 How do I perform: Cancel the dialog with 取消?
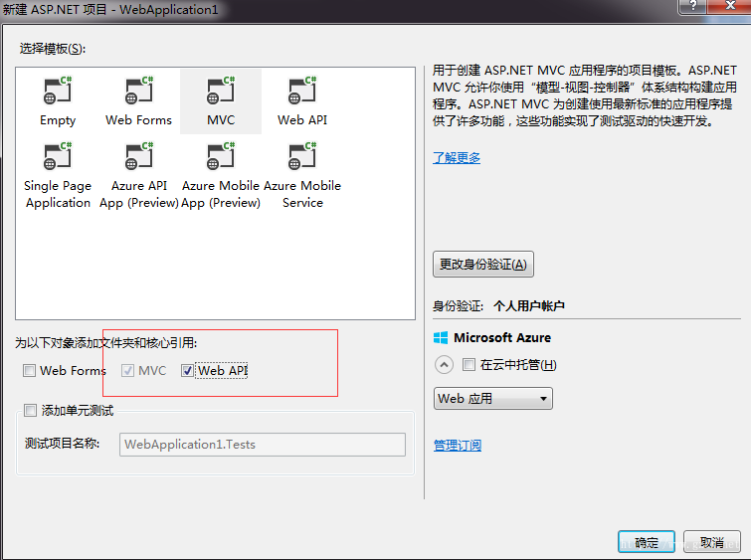[712, 542]
